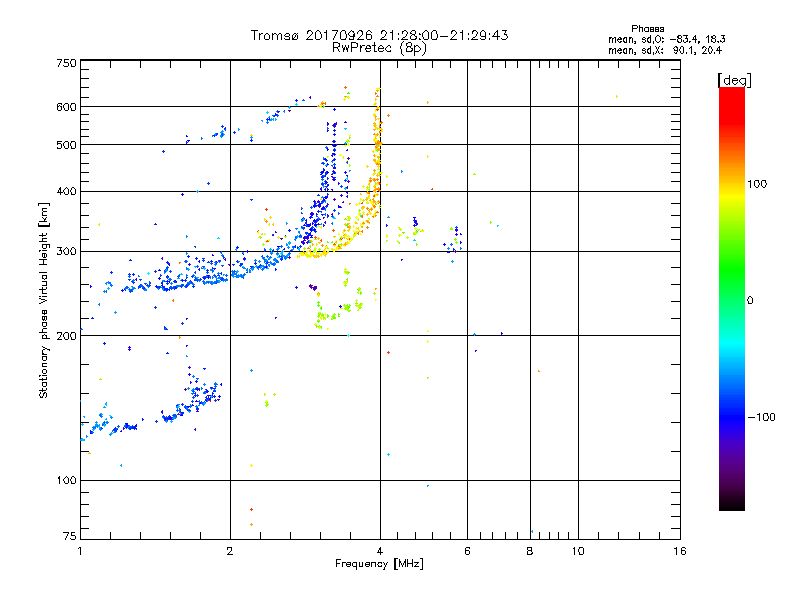This screenshot has width=800, height=600.
Task: Click the y-axis '100' tick label
Action: pos(66,481)
